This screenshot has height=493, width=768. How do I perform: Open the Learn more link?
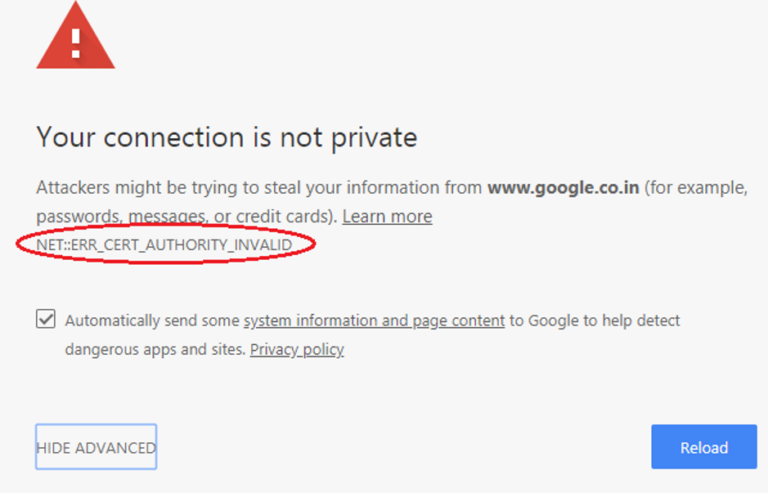(387, 216)
